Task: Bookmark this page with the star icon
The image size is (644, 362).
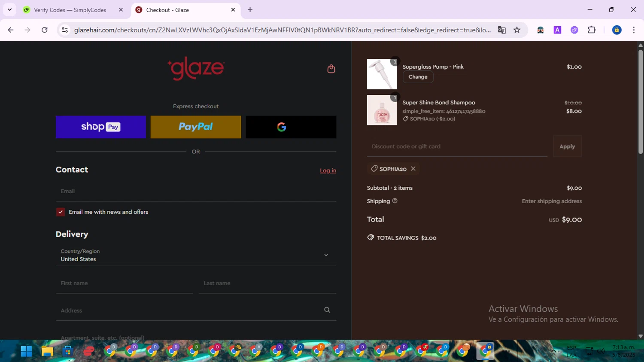Action: [x=517, y=30]
